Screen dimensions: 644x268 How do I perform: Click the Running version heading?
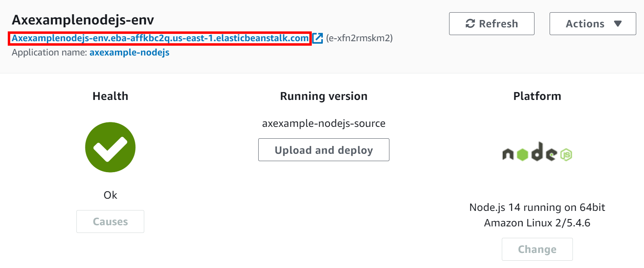pyautogui.click(x=324, y=96)
